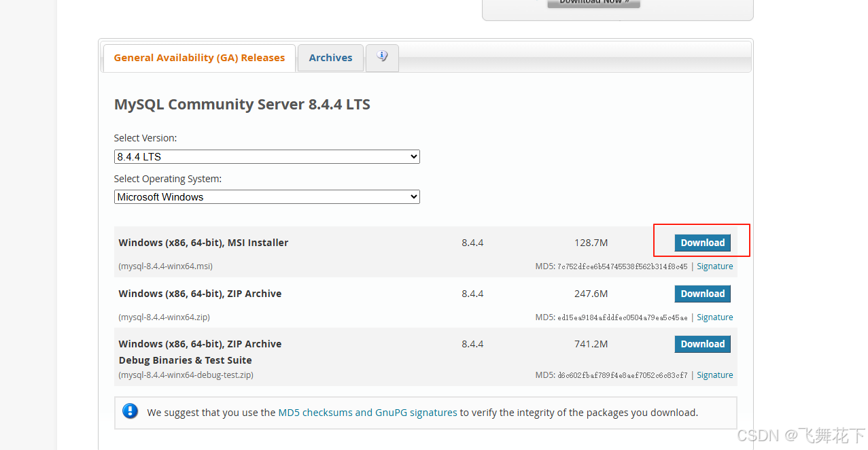The height and width of the screenshot is (450, 868).
Task: Click the Debug Binaries & Test Suite label
Action: 185,360
